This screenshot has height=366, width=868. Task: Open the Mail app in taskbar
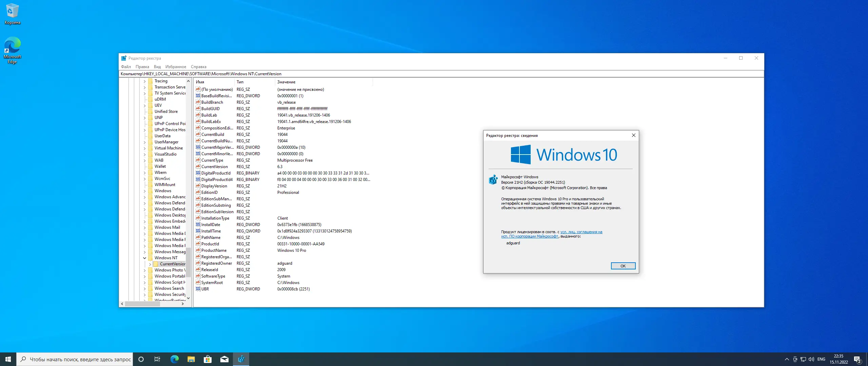coord(224,359)
